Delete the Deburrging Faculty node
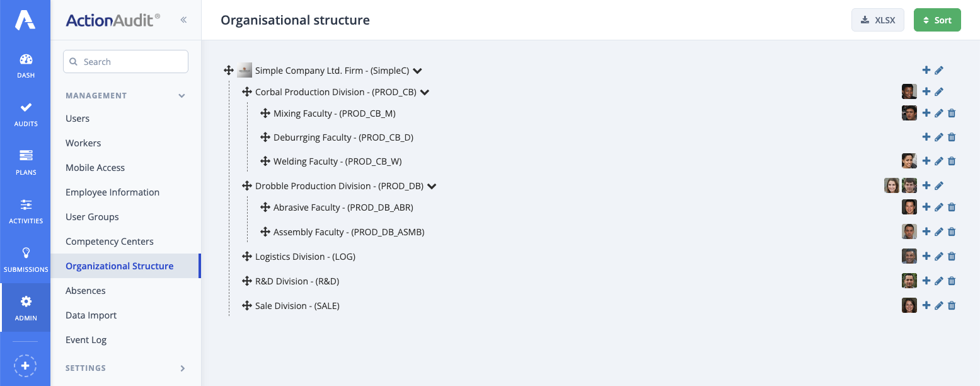Viewport: 980px width, 386px height. tap(952, 137)
